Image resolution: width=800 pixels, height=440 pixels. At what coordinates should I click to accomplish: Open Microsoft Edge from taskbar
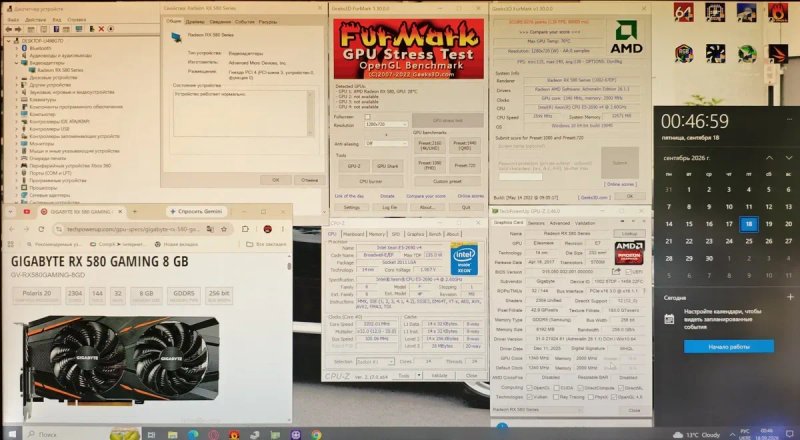(193, 434)
